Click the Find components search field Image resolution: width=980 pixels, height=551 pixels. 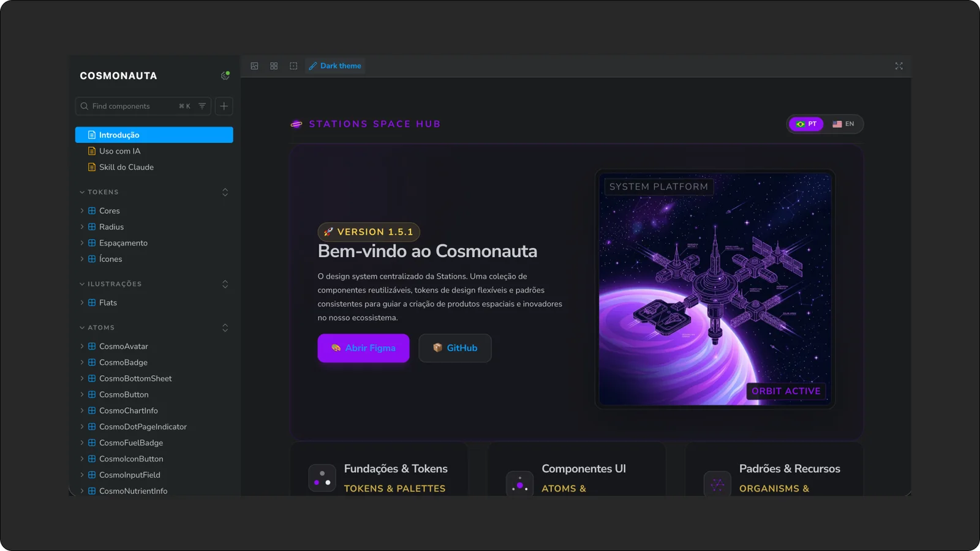143,106
